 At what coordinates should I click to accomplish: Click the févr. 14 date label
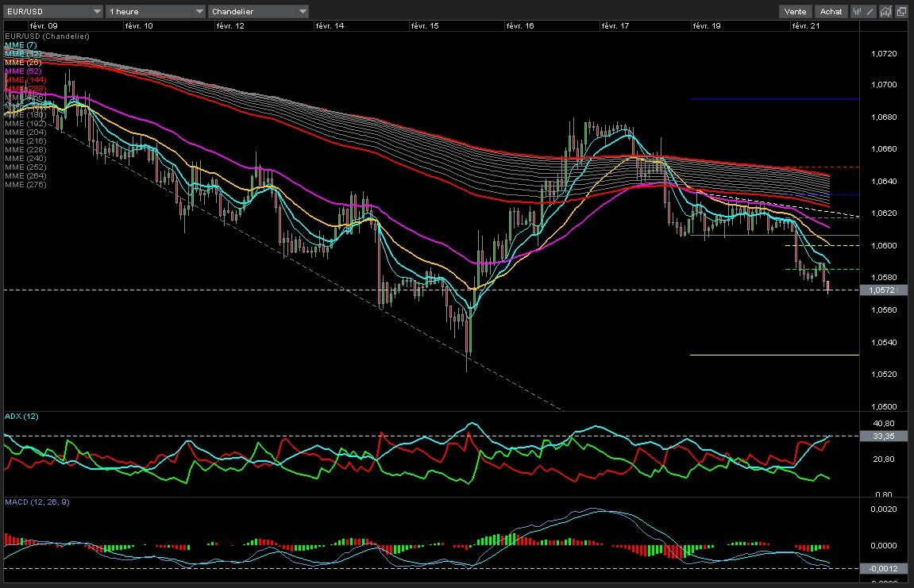(x=330, y=25)
